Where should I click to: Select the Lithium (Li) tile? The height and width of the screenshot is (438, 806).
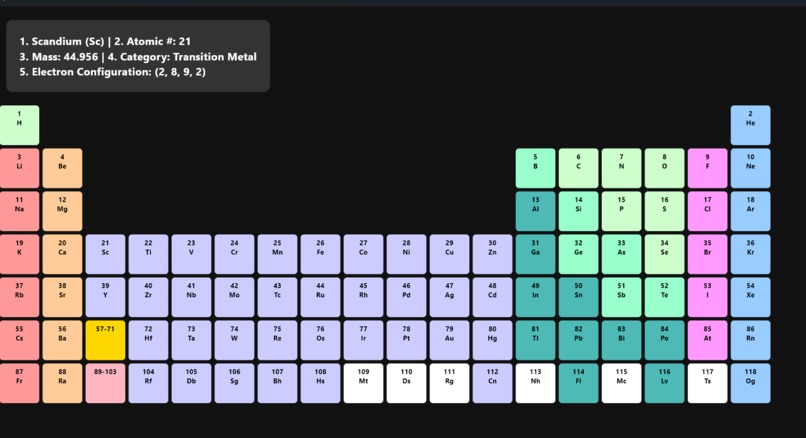coord(19,168)
